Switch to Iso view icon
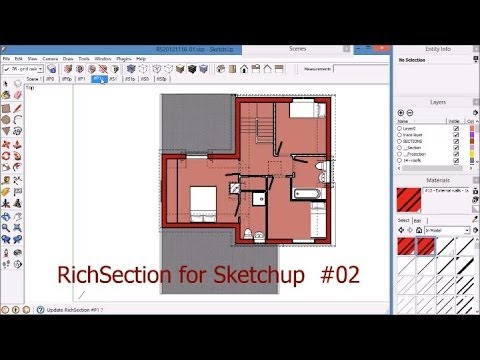This screenshot has width=480, height=360. [221, 69]
